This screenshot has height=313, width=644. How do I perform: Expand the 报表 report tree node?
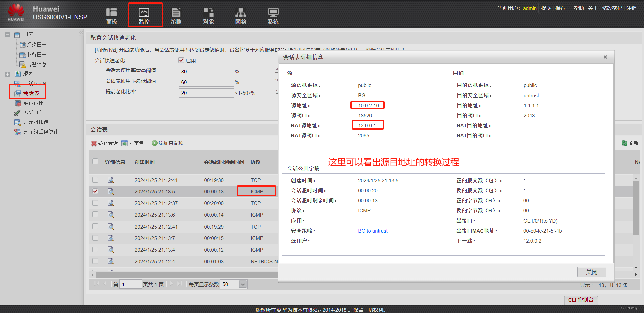(7, 74)
